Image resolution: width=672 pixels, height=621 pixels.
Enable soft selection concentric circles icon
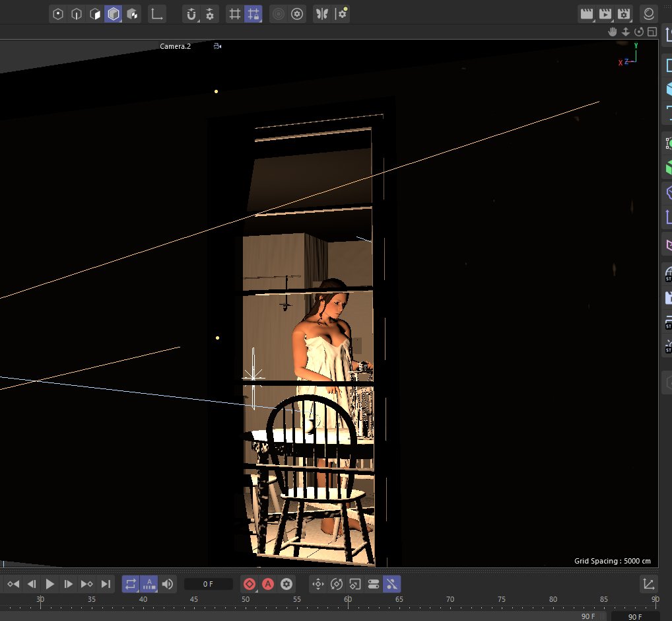pyautogui.click(x=278, y=14)
